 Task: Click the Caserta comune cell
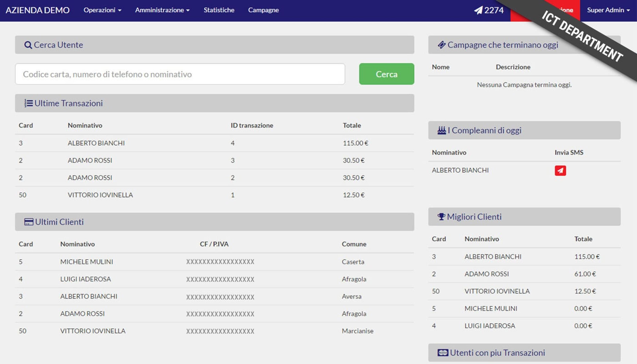(353, 262)
